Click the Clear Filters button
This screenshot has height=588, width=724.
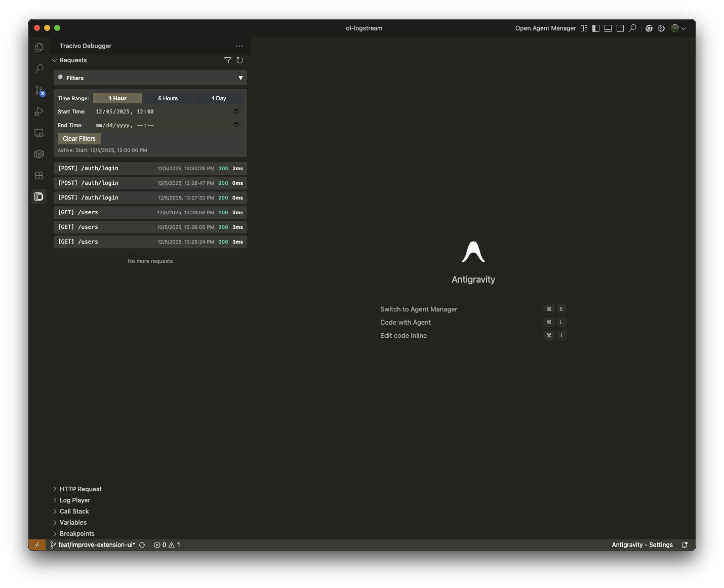click(x=79, y=139)
